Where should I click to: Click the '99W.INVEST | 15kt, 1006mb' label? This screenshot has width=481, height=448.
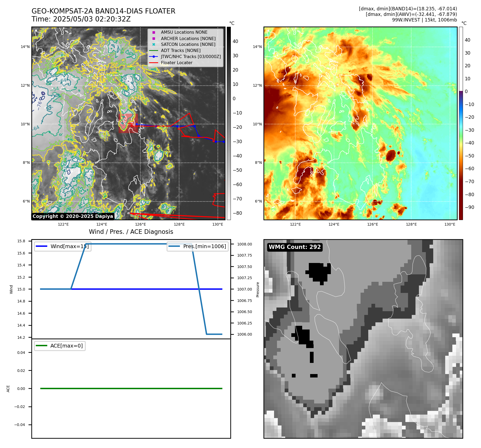[x=424, y=20]
